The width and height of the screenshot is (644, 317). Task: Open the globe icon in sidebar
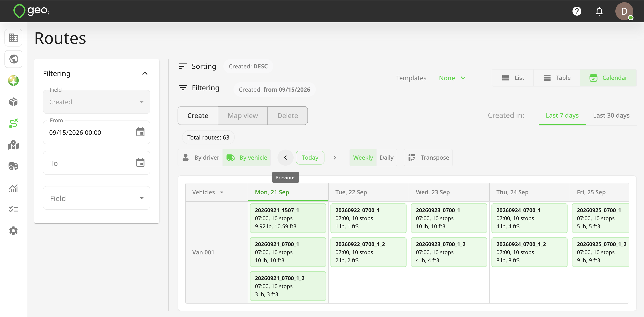coord(13,59)
